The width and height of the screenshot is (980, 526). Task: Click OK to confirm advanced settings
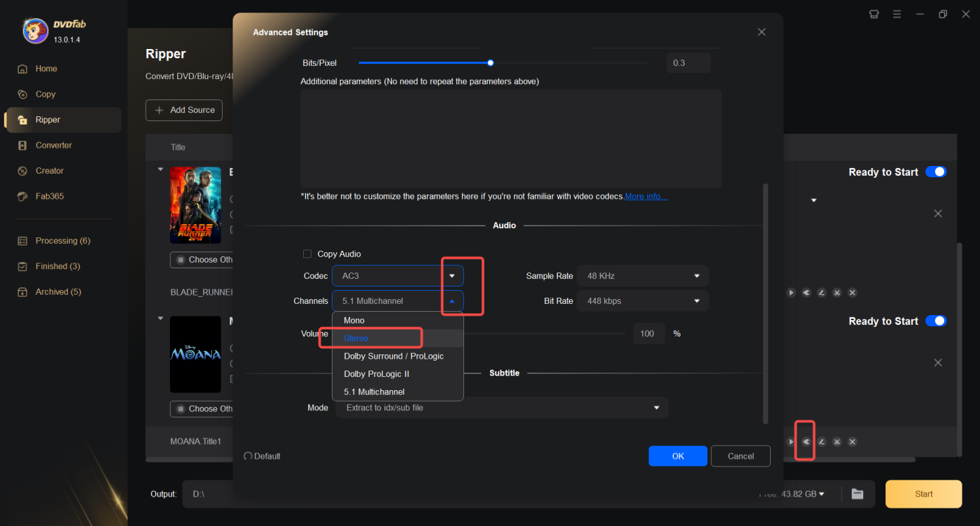pos(678,456)
